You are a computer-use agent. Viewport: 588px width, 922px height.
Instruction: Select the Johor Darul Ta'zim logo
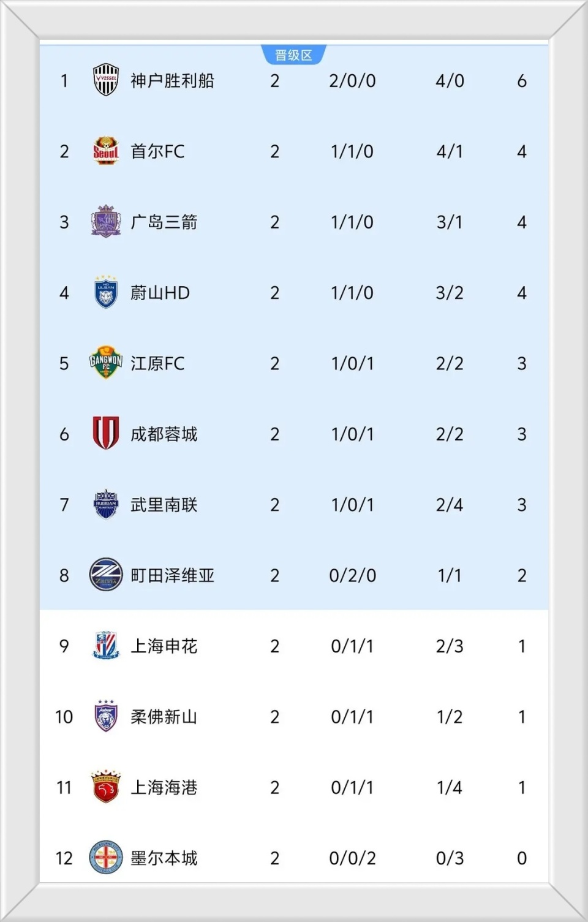pyautogui.click(x=105, y=716)
